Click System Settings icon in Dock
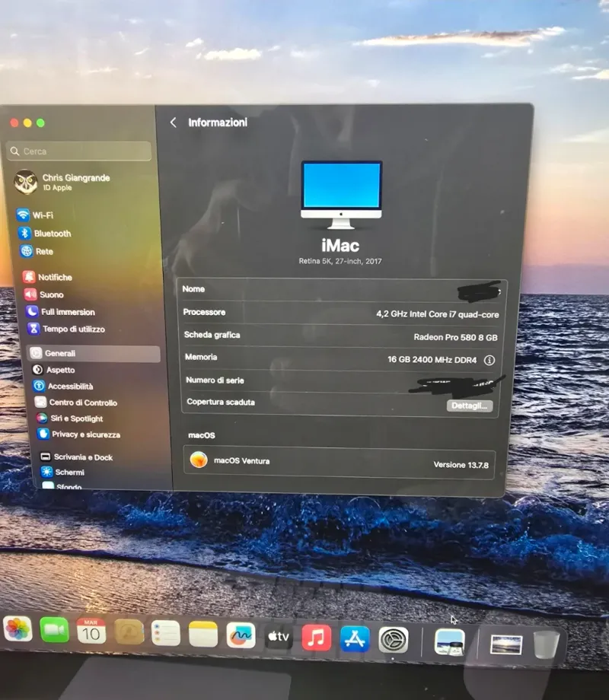This screenshot has height=700, width=609. point(394,640)
